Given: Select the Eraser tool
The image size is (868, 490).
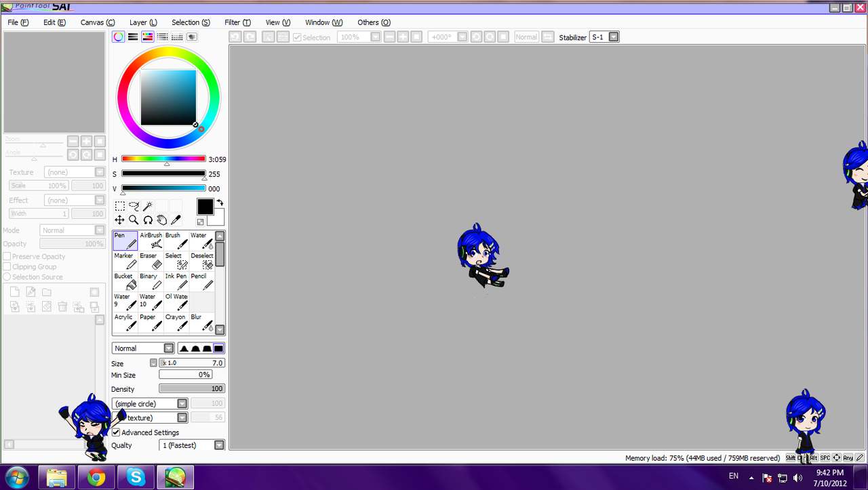Looking at the screenshot, I should click(151, 261).
